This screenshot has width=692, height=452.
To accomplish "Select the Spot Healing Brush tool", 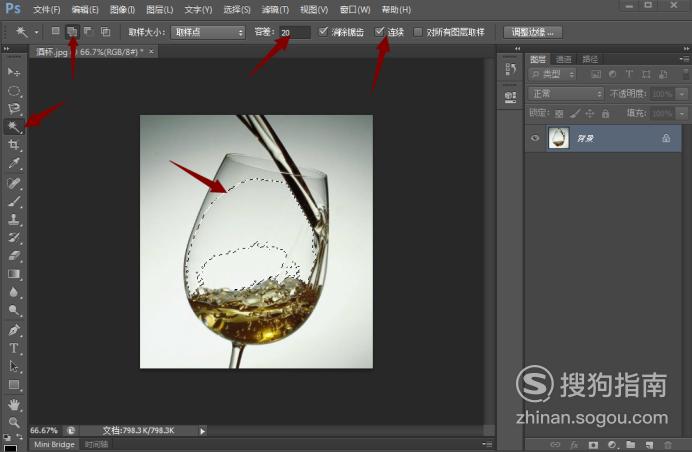I will tap(14, 183).
